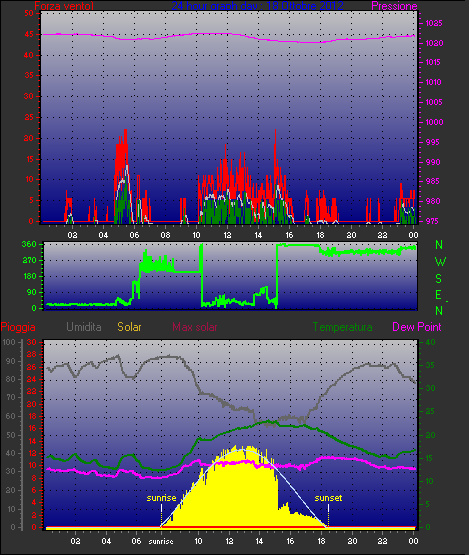This screenshot has width=469, height=555.
Task: Click the yellow 'sunset' marker label
Action: [328, 498]
